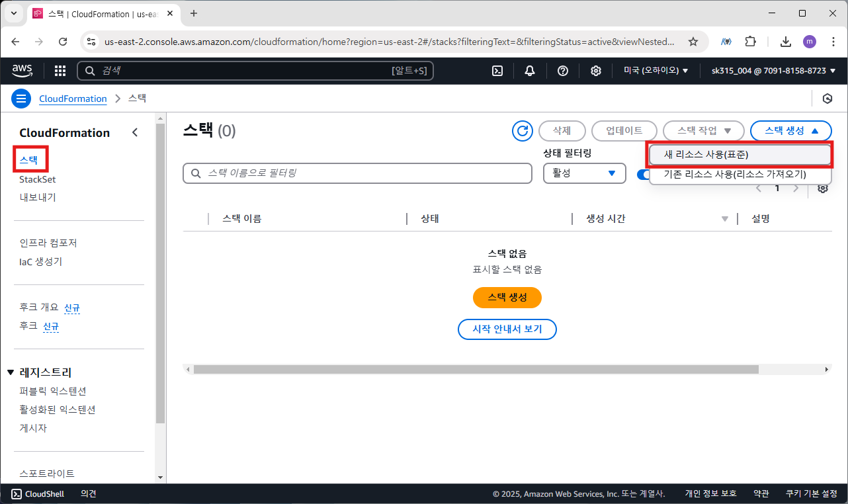This screenshot has width=848, height=504.
Task: Open the notifications bell
Action: click(x=530, y=71)
